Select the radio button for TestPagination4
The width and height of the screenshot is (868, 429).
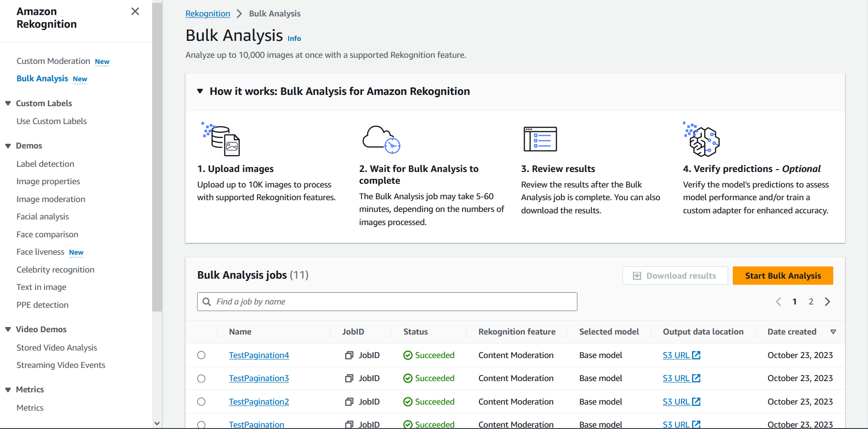tap(201, 355)
